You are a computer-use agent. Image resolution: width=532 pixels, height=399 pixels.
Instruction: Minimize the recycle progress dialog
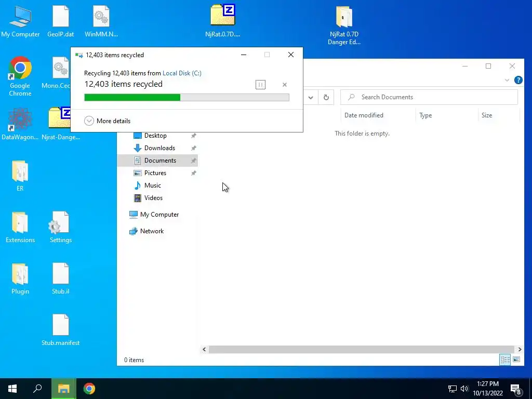point(244,55)
